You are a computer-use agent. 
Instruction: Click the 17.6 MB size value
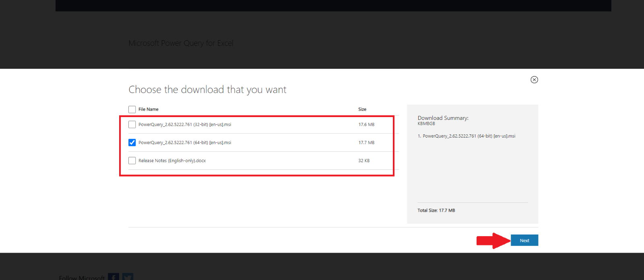coord(366,125)
